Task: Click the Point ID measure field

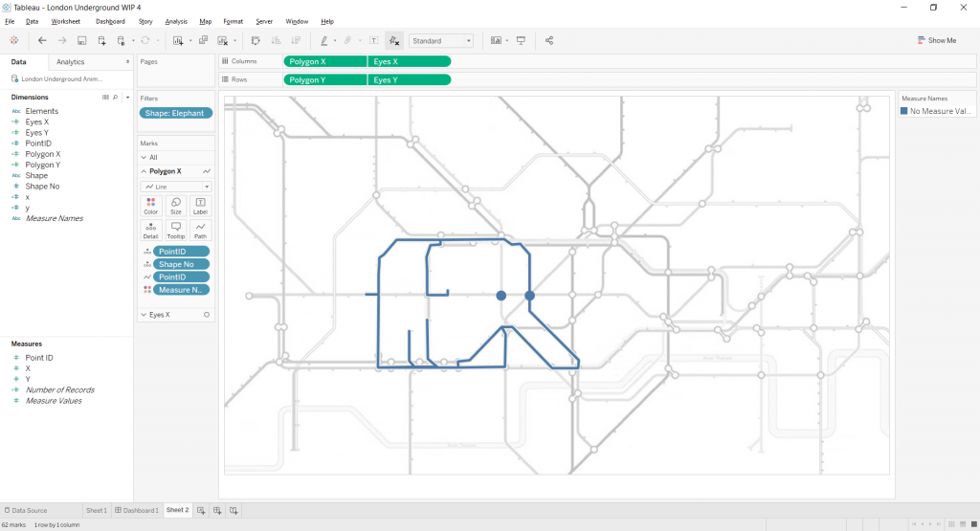Action: click(38, 358)
